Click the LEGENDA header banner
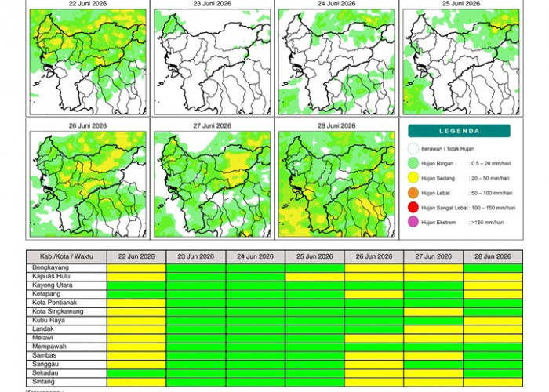 click(459, 131)
